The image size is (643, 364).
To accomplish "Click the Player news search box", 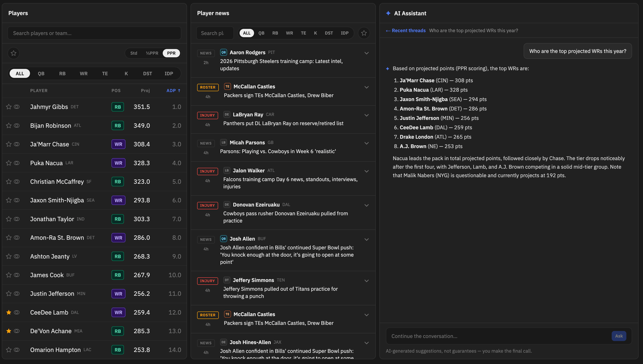I will point(215,33).
